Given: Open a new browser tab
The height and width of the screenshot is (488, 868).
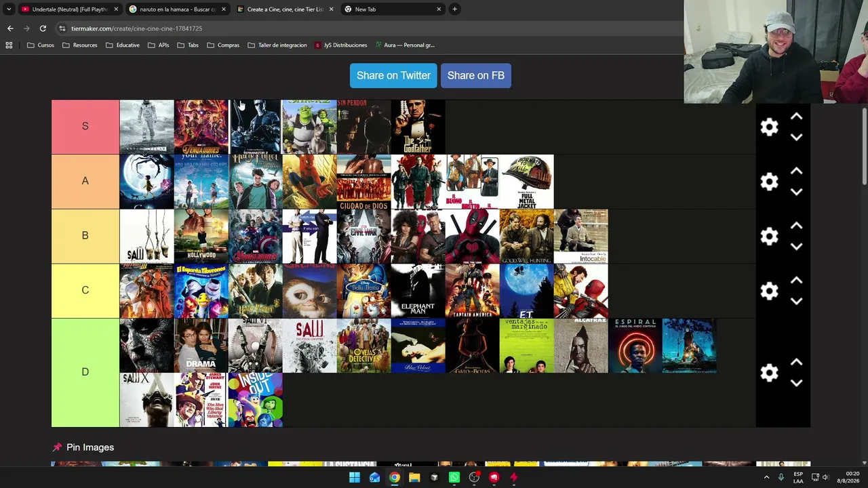Looking at the screenshot, I should coord(454,9).
